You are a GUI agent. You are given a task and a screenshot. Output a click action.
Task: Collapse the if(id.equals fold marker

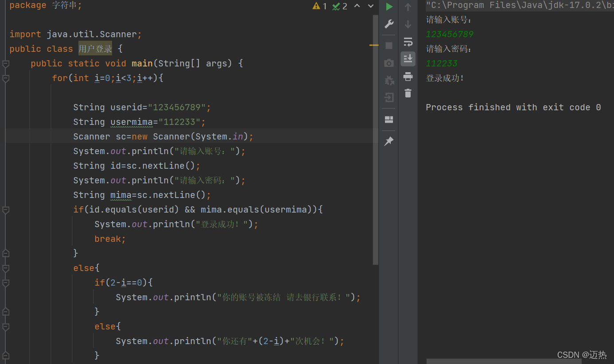tap(6, 210)
